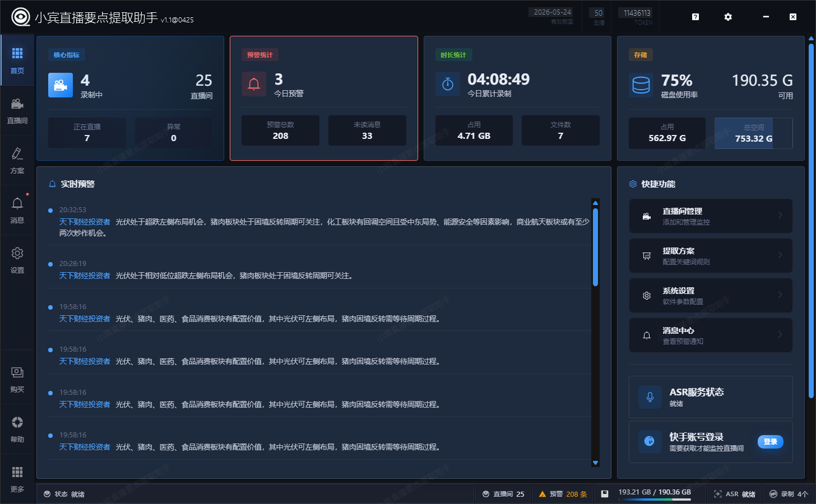816x504 pixels.
Task: Click the 未读消息 33 tile
Action: pyautogui.click(x=367, y=130)
